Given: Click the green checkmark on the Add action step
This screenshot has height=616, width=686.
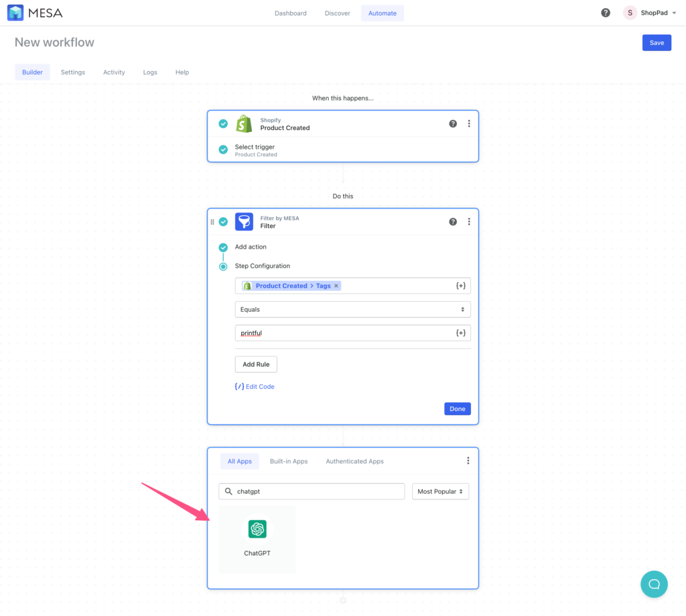Looking at the screenshot, I should (223, 247).
